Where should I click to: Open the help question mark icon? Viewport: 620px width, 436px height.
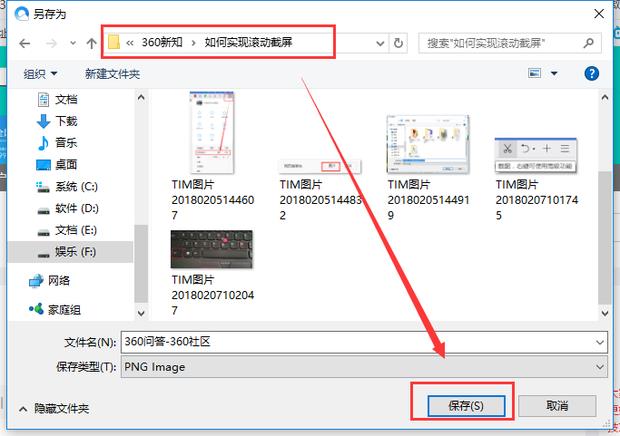591,74
